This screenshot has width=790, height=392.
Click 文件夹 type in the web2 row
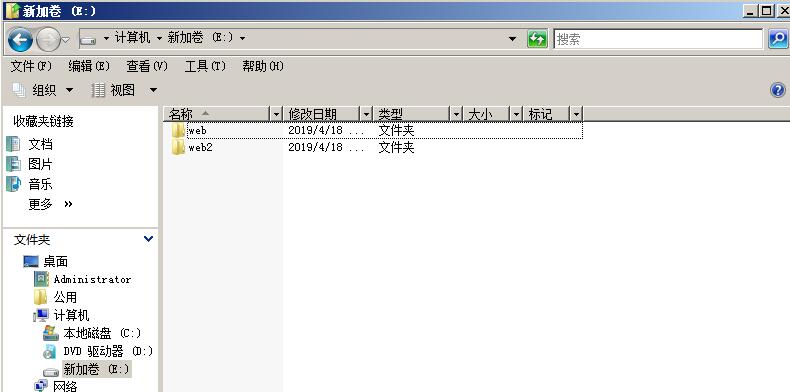pyautogui.click(x=397, y=147)
